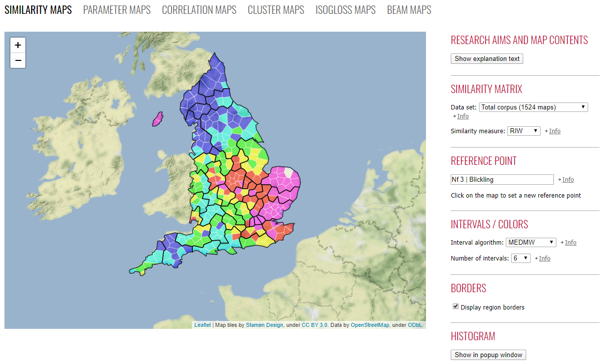
Task: Go to the Cluster Maps tab
Action: [276, 10]
